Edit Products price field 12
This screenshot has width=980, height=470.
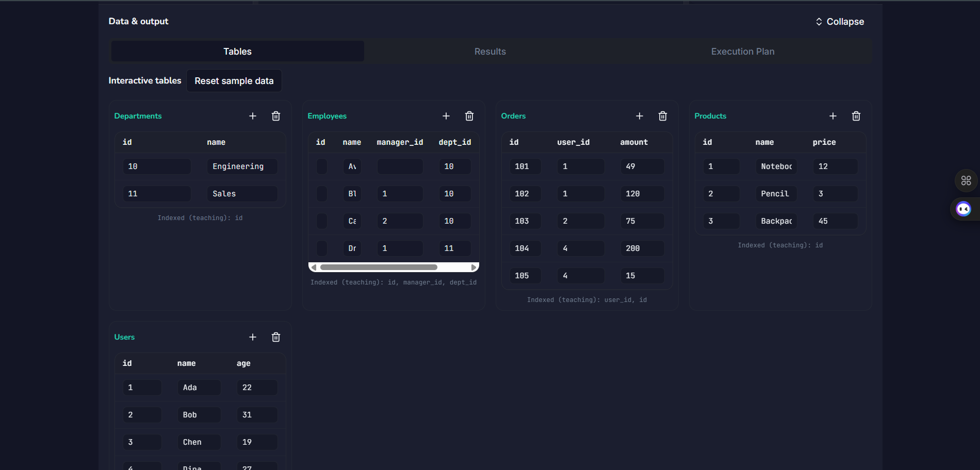click(x=836, y=166)
